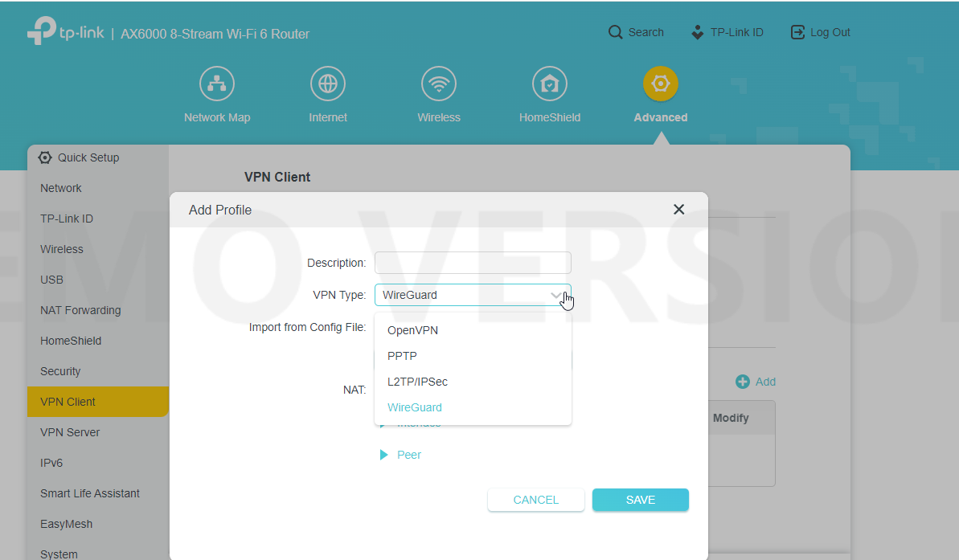Screen dimensions: 959x560
Task: Click the Search text in header
Action: [x=645, y=32]
